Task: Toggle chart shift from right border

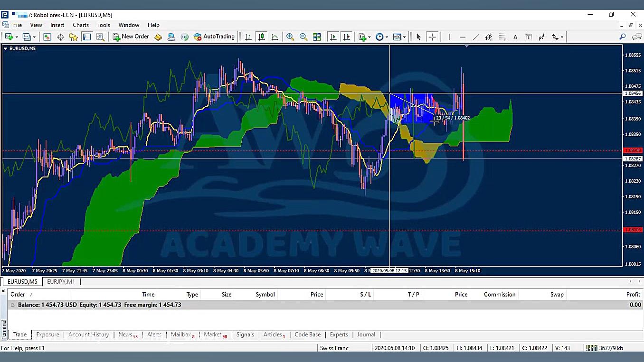Action: point(347,37)
